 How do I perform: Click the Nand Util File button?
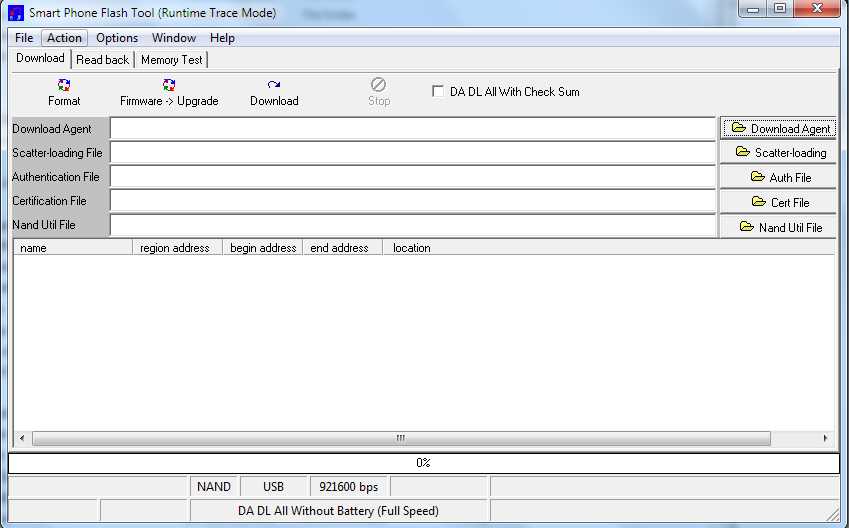point(779,227)
